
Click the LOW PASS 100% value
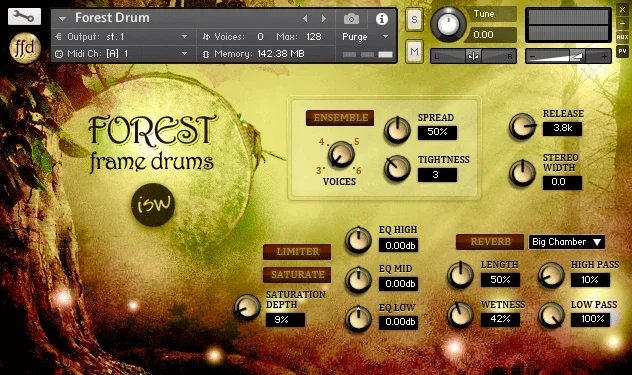coord(590,319)
